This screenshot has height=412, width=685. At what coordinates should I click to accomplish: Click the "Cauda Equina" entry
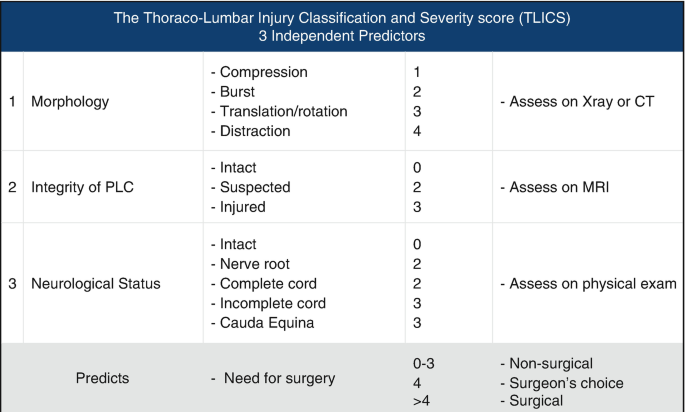point(264,323)
